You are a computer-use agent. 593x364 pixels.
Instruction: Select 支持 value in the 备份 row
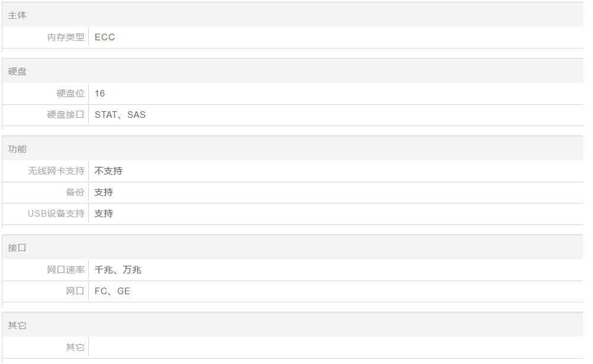(104, 192)
